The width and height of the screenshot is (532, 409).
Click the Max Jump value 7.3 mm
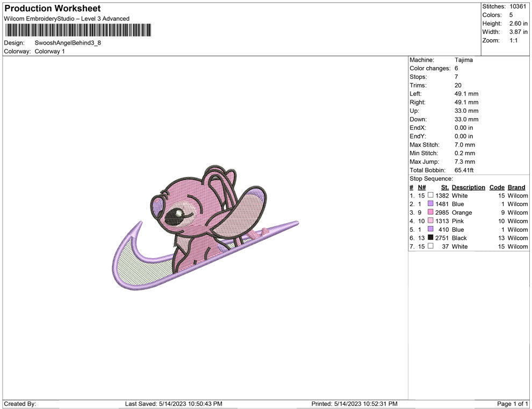coord(465,162)
